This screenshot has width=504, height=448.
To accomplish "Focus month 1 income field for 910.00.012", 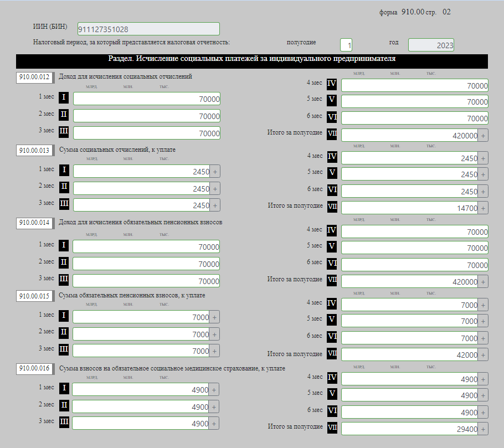I will [146, 100].
